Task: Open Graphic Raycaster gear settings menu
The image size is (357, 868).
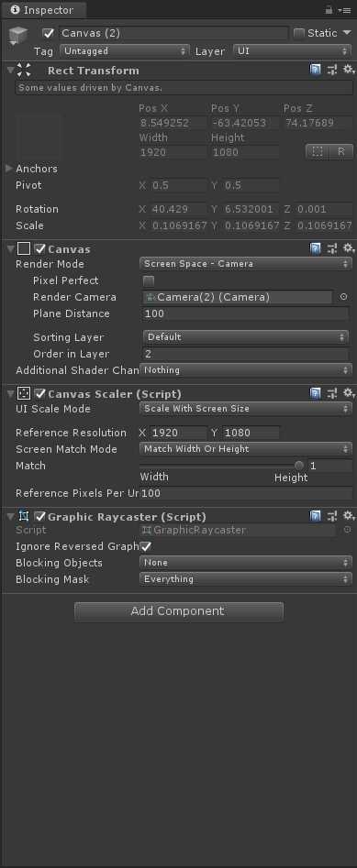Action: click(349, 516)
